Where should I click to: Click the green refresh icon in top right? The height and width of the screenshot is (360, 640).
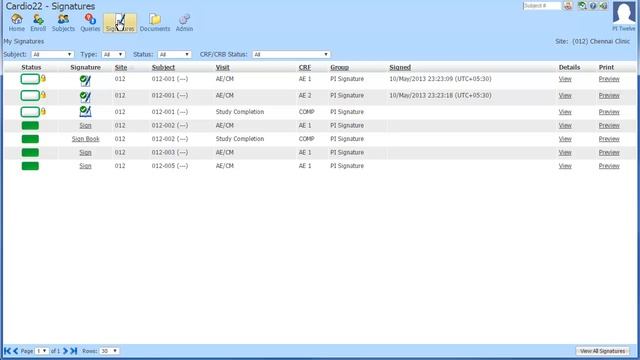pyautogui.click(x=582, y=6)
